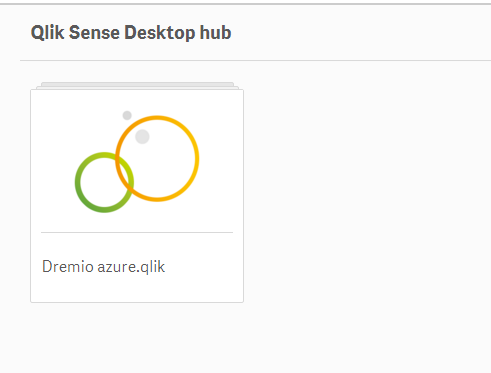Viewport: 491px width, 373px height.
Task: Open the Dremio azure.qlik app card
Action: point(137,196)
